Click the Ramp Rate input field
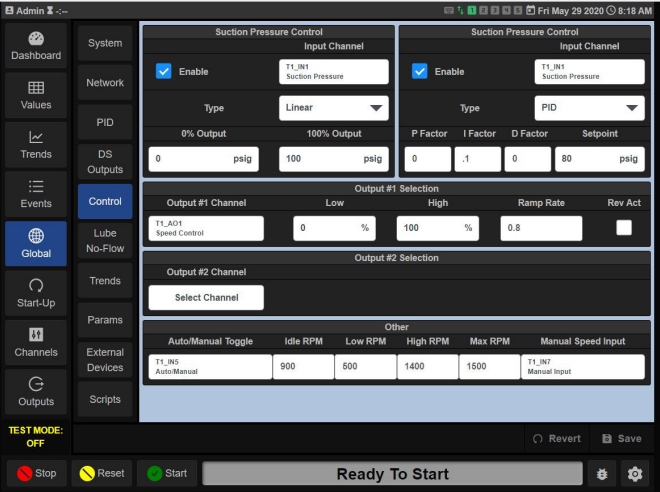 (540, 228)
